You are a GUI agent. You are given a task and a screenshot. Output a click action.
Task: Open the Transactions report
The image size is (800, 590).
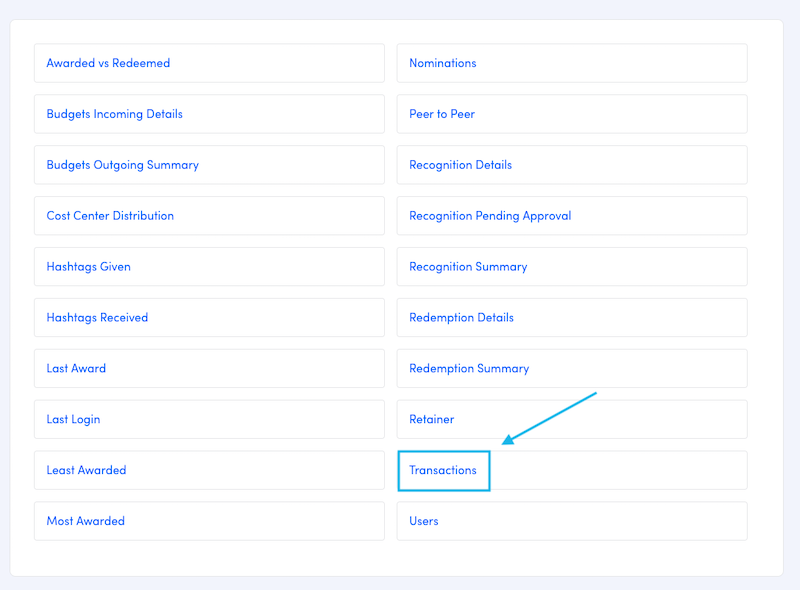tap(443, 470)
